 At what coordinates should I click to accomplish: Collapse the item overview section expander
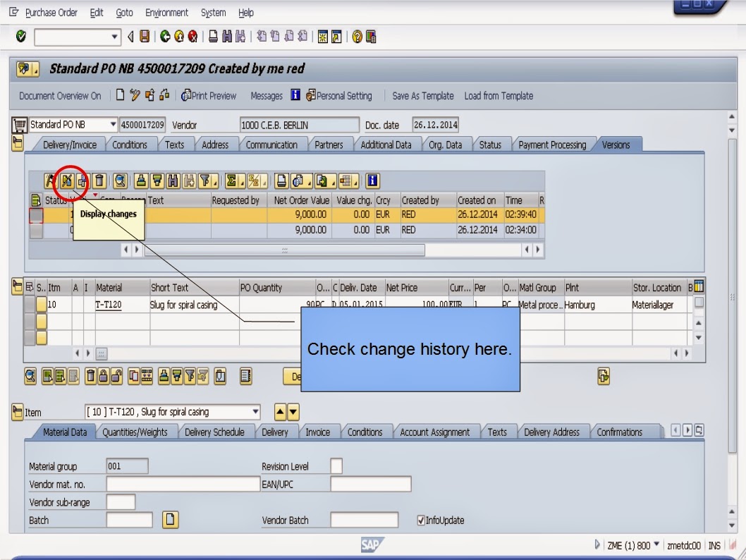click(x=17, y=287)
